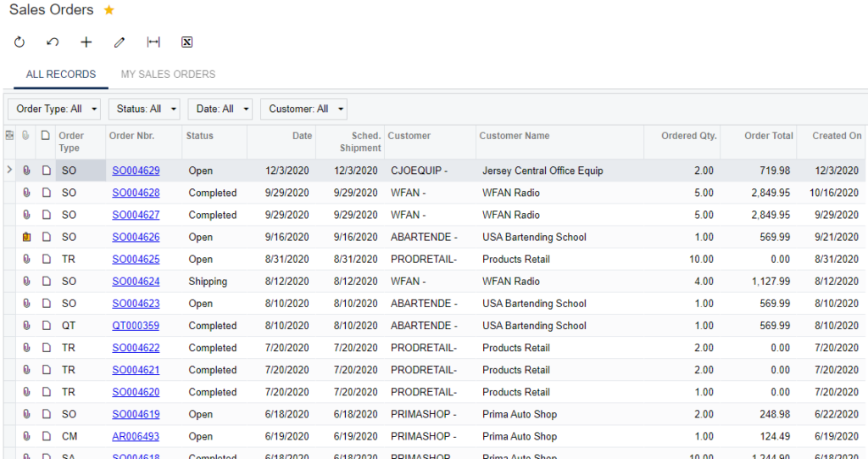Open attachments for order SO004620
The height and width of the screenshot is (459, 868).
(26, 393)
